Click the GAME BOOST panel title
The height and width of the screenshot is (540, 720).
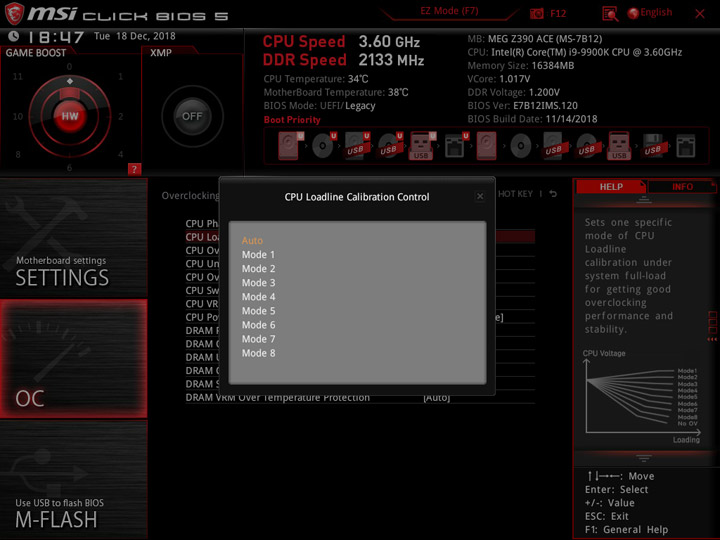click(x=36, y=53)
